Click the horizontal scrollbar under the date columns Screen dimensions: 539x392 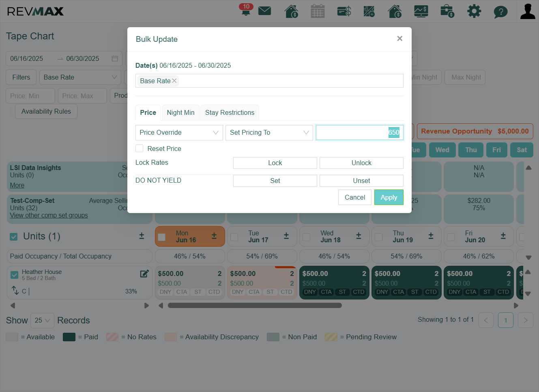coord(255,306)
